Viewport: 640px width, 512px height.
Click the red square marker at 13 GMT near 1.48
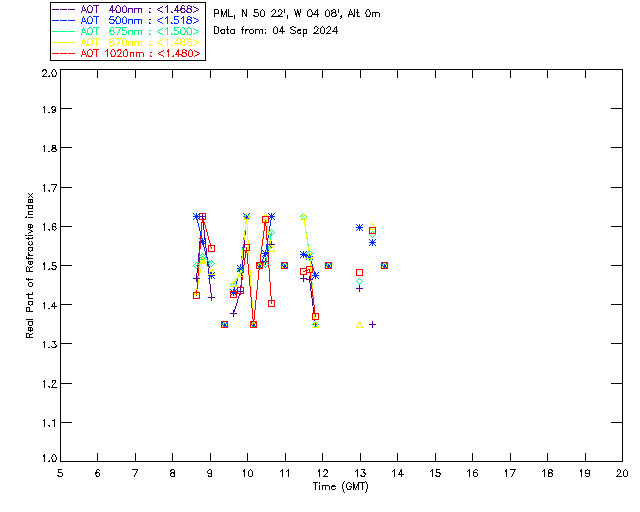pos(360,273)
